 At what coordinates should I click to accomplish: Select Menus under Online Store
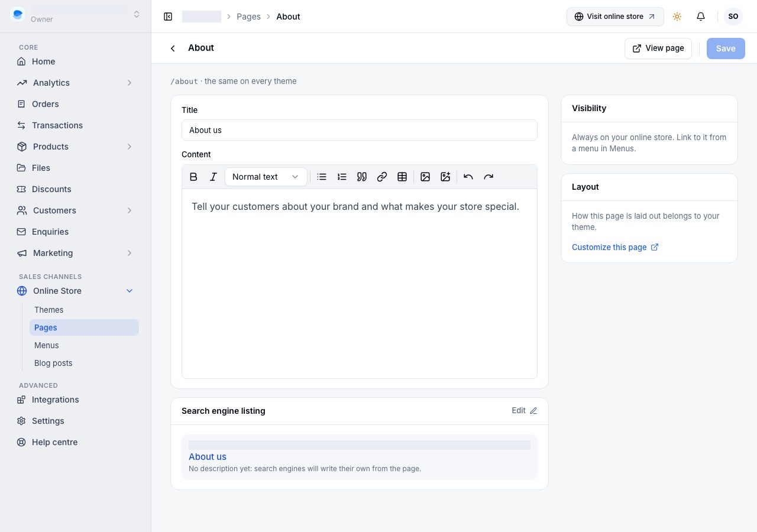pyautogui.click(x=84, y=345)
